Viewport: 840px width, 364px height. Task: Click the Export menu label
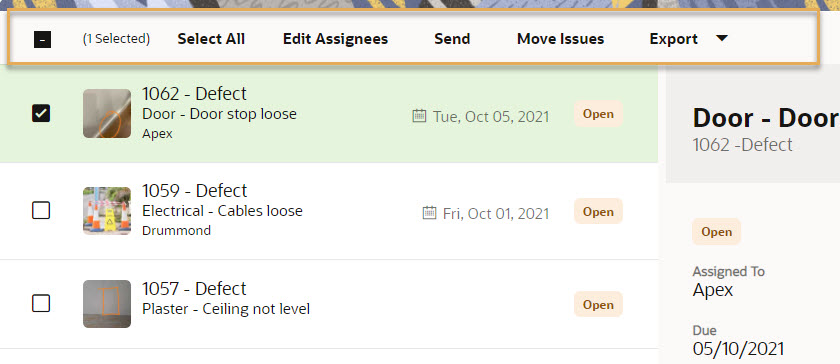click(673, 39)
